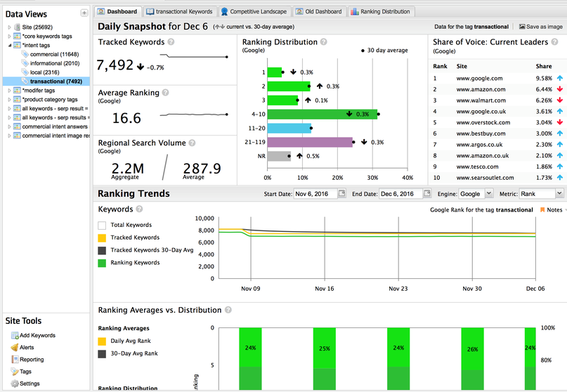Expand the Site (25692) tree node
Screen dimensions: 567x392
click(9, 27)
